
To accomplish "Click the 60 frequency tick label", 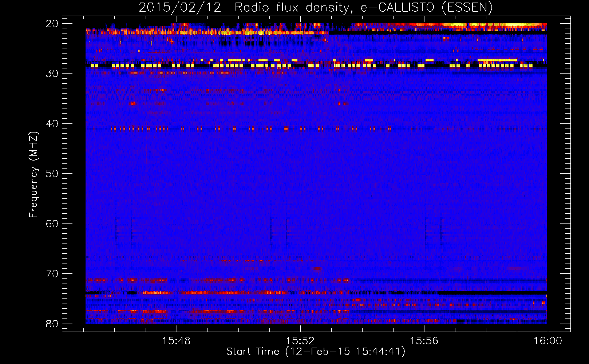I will click(x=52, y=224).
